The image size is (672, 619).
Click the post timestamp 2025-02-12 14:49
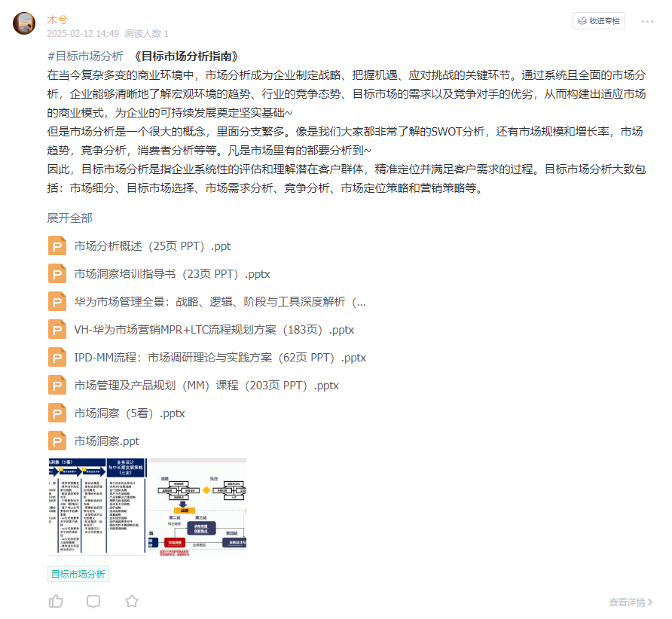(x=83, y=33)
